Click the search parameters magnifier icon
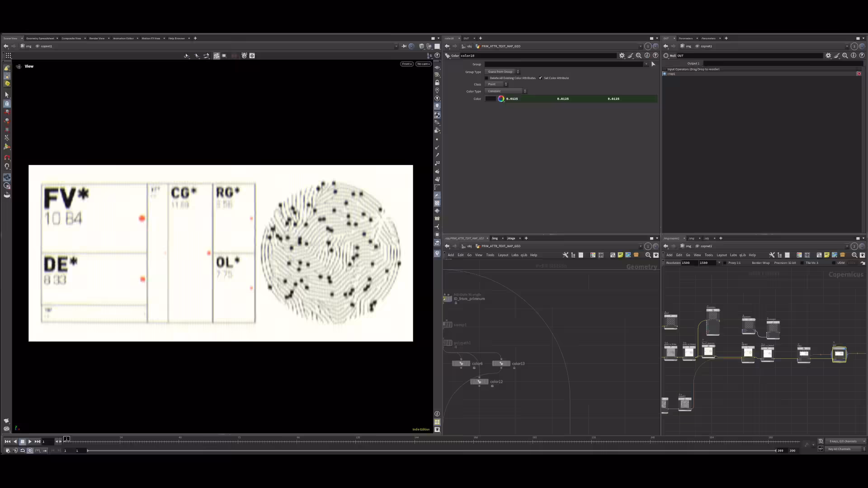This screenshot has width=868, height=488. [639, 56]
